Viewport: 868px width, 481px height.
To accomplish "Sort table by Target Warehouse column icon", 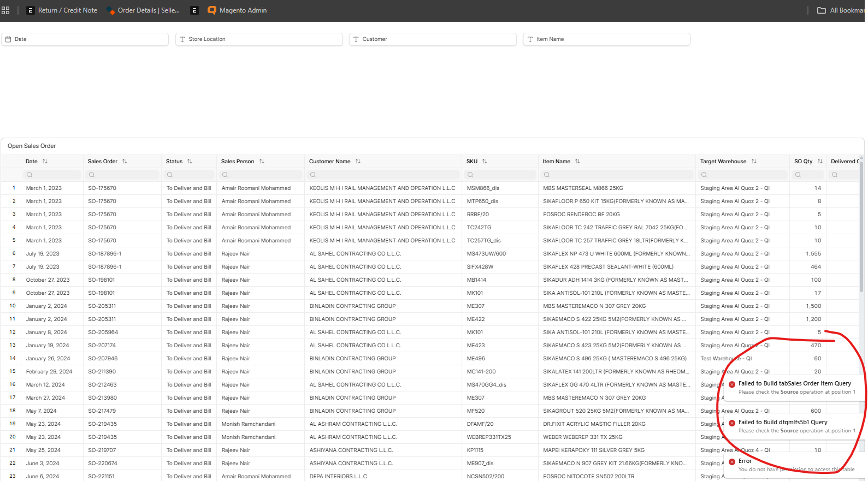I will 754,162.
